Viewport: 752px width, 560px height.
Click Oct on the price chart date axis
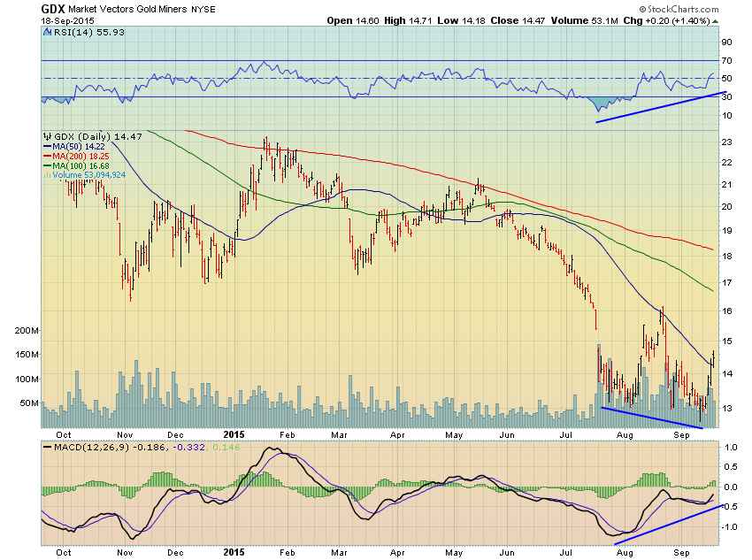point(64,435)
